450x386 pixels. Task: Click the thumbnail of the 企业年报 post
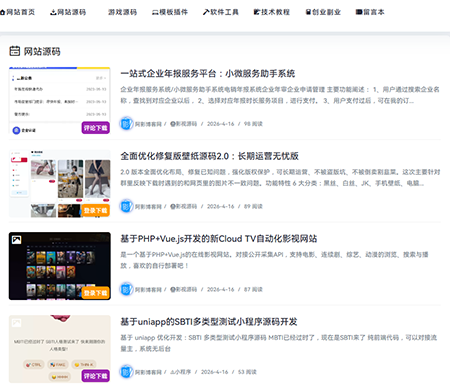click(x=59, y=101)
